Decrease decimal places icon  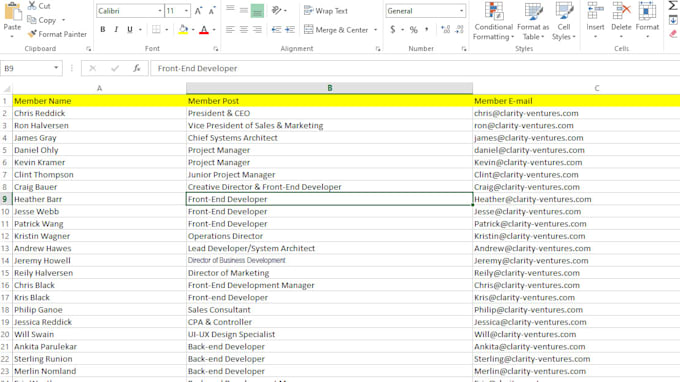click(x=459, y=29)
